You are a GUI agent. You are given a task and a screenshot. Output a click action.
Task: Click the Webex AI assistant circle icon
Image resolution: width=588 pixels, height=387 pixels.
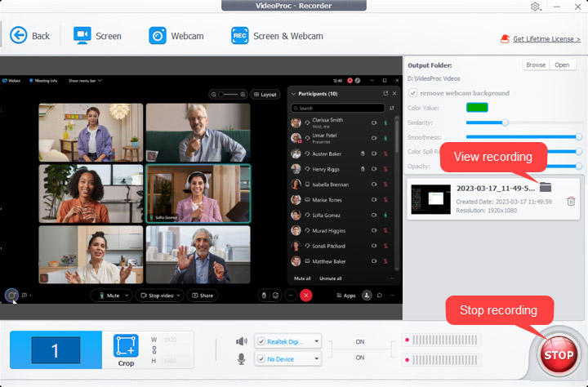pos(11,296)
